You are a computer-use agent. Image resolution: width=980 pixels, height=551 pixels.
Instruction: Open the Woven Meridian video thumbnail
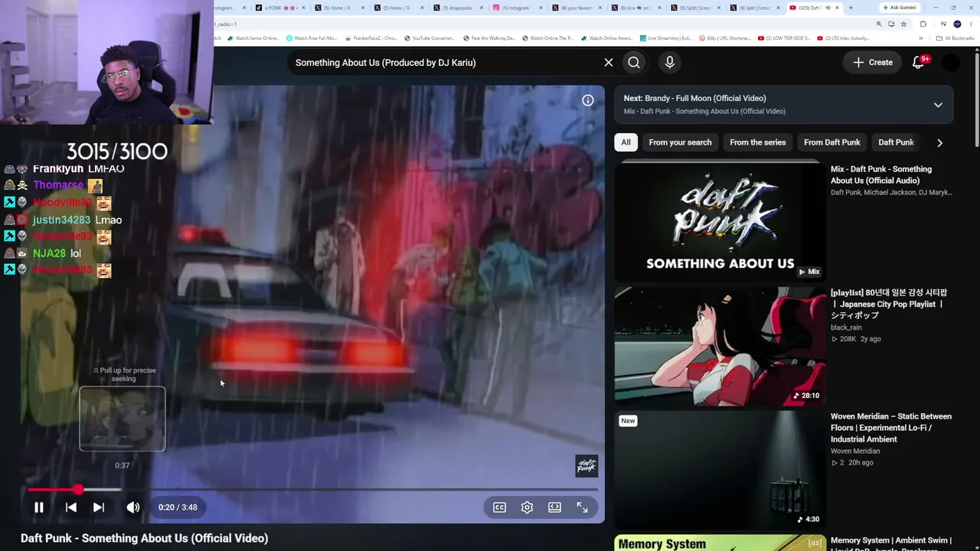point(720,470)
